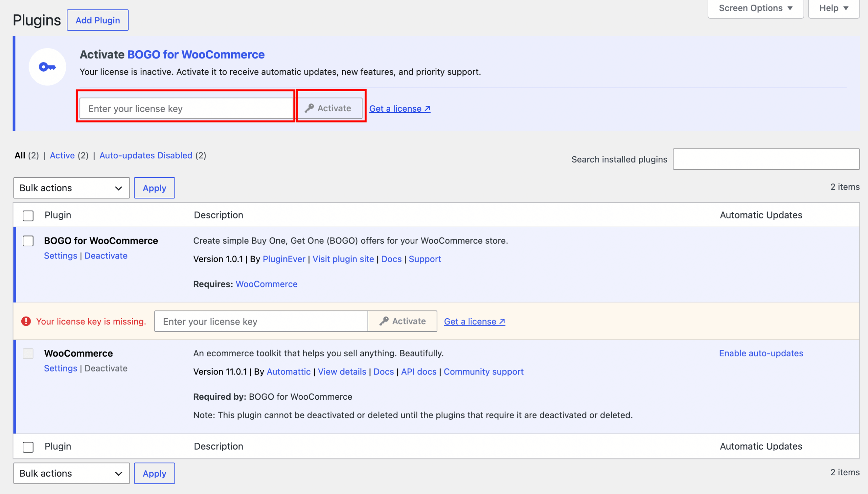Viewport: 868px width, 494px height.
Task: Apply the bottom bulk action
Action: pyautogui.click(x=155, y=474)
